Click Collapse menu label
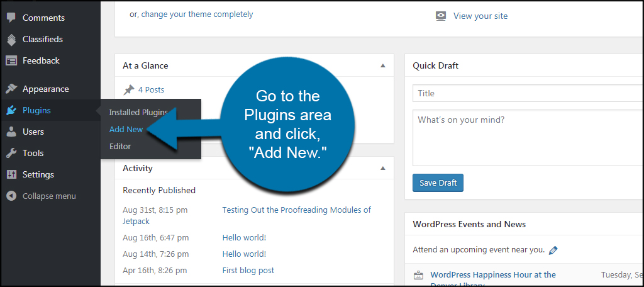The height and width of the screenshot is (287, 644). (x=49, y=196)
